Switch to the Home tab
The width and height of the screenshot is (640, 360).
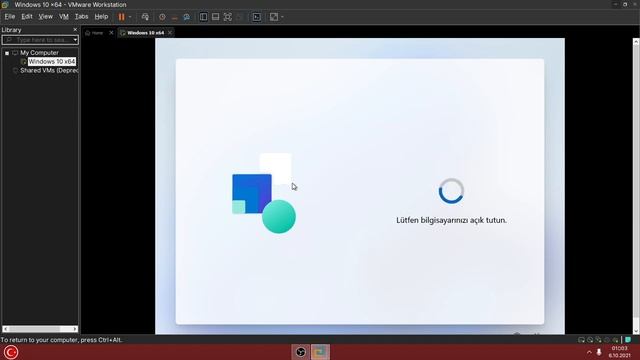97,33
